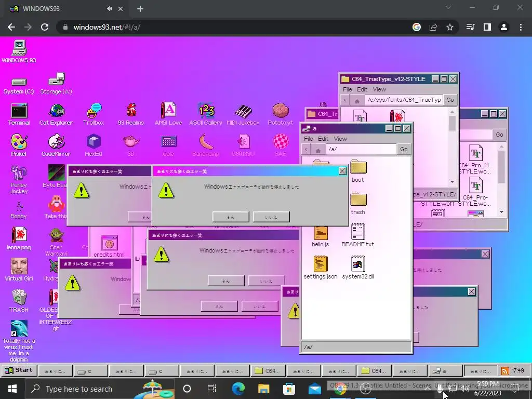Launch HexEd icon

[94, 145]
